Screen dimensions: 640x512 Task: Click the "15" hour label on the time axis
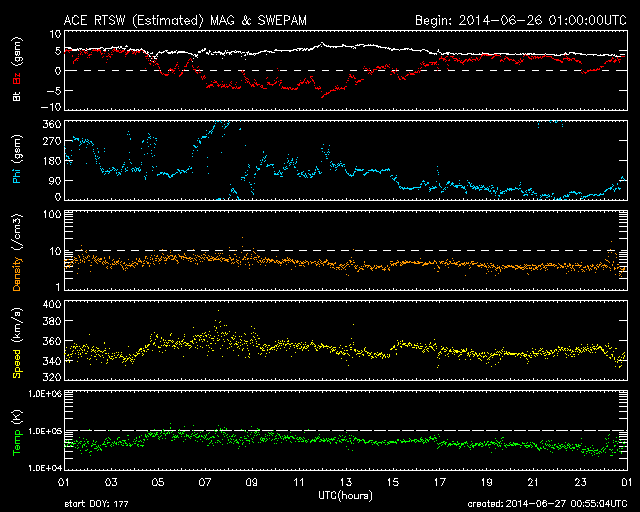pyautogui.click(x=392, y=483)
